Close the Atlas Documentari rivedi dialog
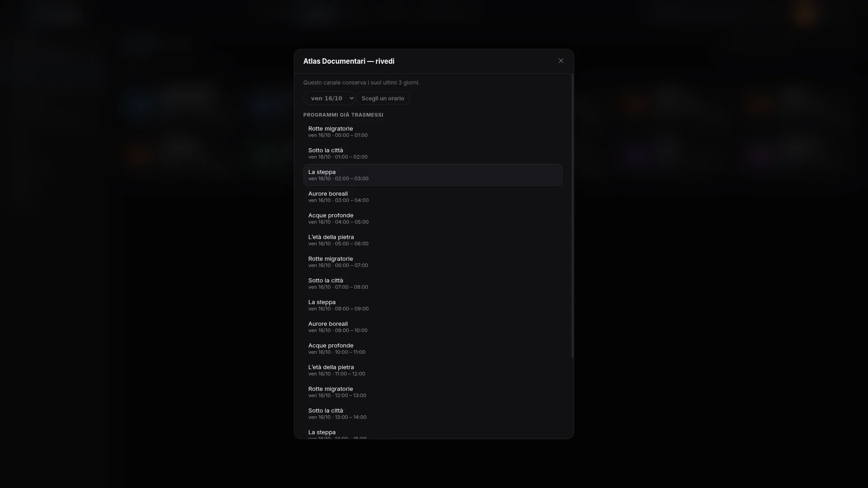 click(x=561, y=61)
